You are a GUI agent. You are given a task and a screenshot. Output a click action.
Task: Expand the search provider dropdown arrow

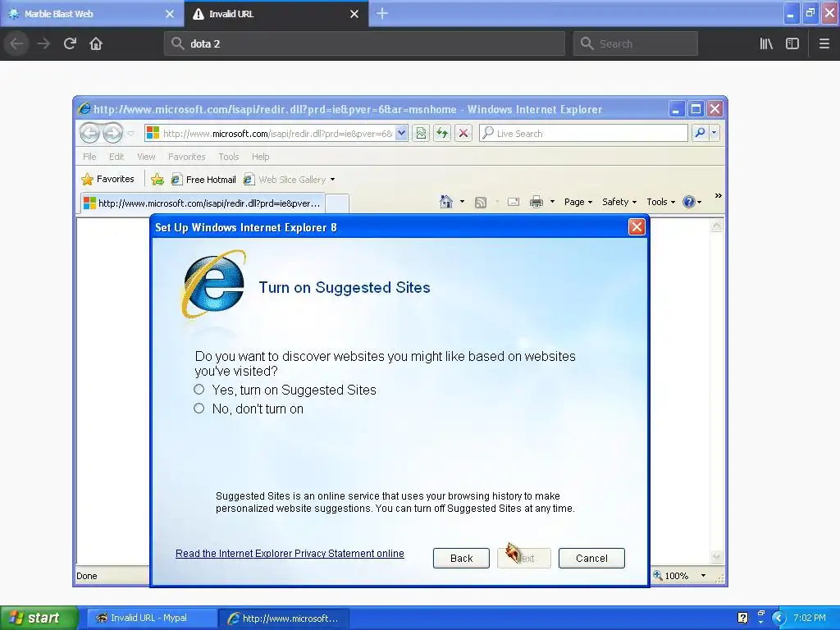pos(714,133)
